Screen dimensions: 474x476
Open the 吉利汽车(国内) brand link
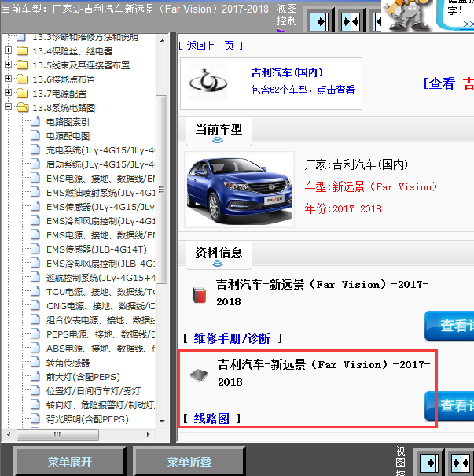(x=287, y=72)
